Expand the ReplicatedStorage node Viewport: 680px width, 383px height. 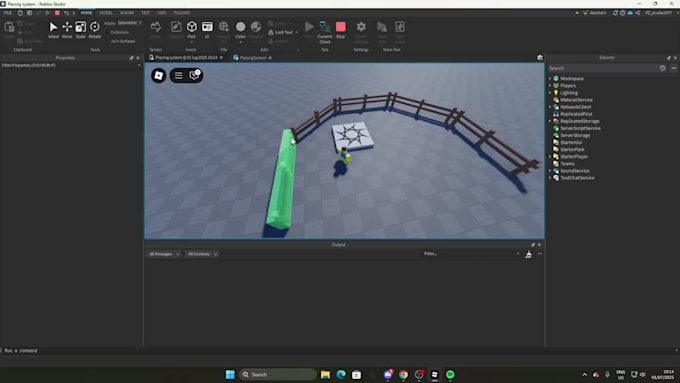[x=550, y=121]
